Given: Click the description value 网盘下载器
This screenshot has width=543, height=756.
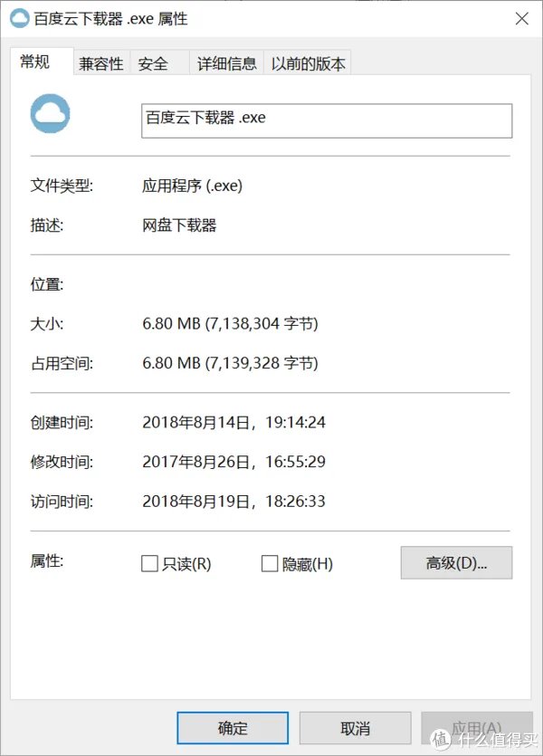Looking at the screenshot, I should [179, 225].
